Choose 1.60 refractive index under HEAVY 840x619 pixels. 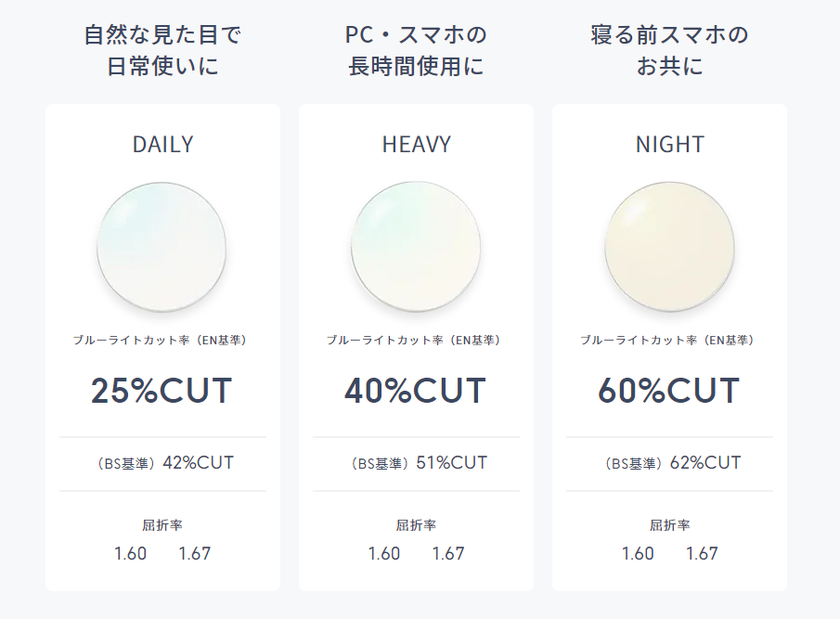pyautogui.click(x=384, y=553)
